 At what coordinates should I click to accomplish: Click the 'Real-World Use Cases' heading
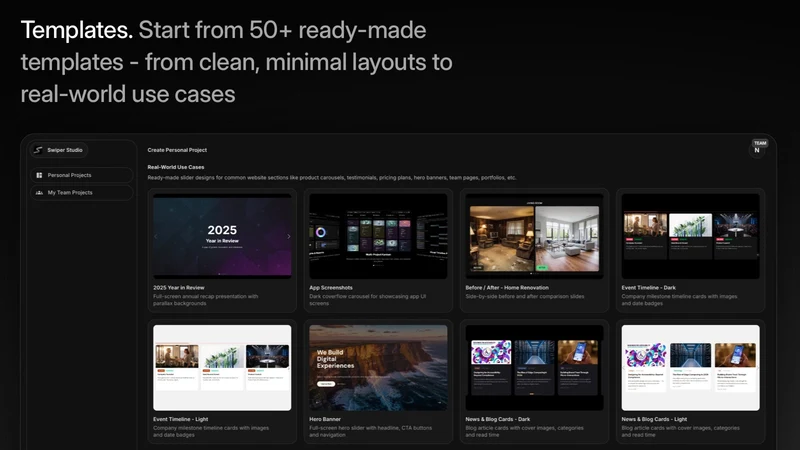(x=176, y=167)
